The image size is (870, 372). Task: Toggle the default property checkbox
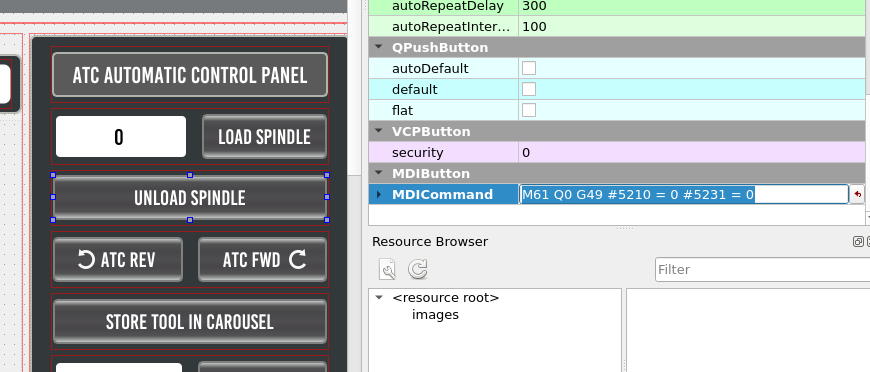point(529,89)
